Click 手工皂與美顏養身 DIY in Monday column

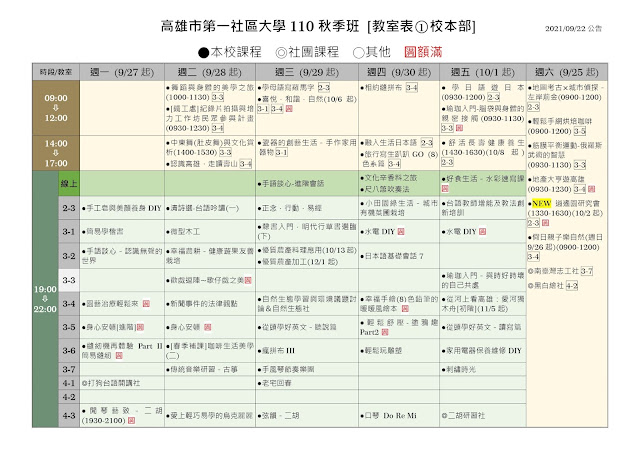click(x=122, y=208)
